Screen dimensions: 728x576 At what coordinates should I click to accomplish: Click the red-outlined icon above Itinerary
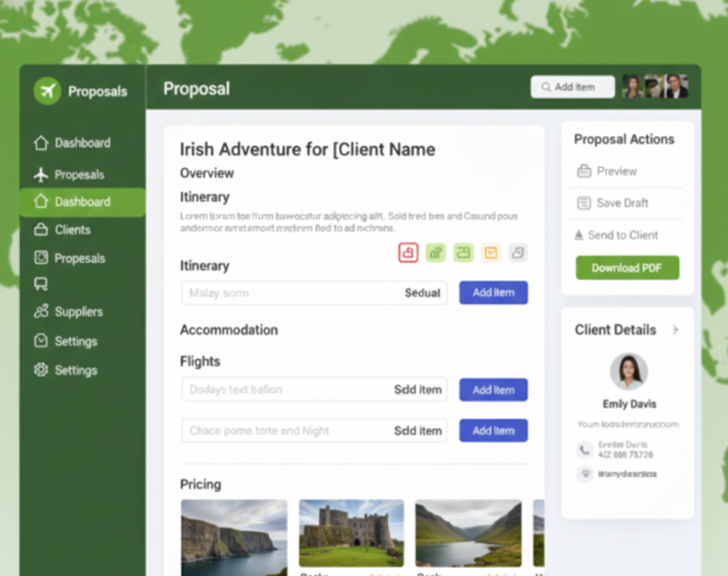(x=408, y=252)
